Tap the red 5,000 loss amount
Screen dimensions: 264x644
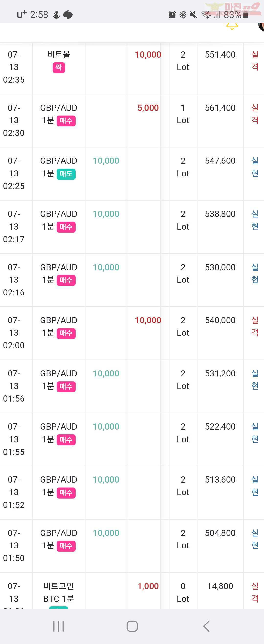[x=148, y=108]
